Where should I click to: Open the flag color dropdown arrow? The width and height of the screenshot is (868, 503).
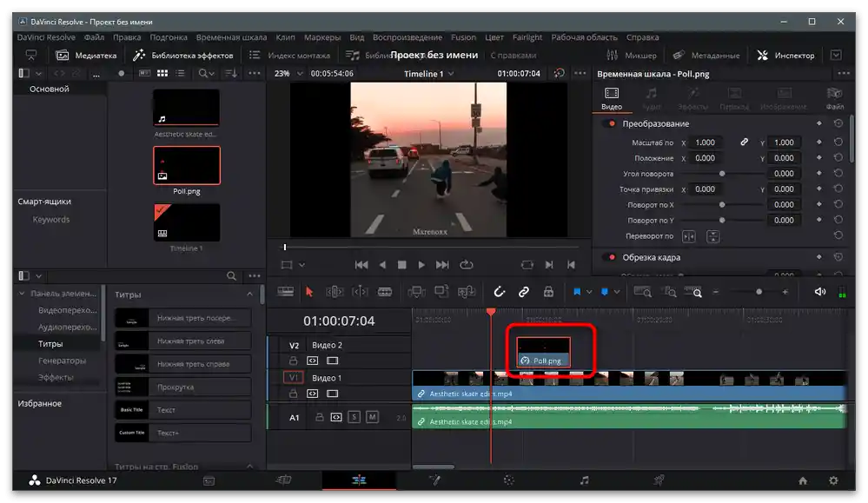coord(589,292)
